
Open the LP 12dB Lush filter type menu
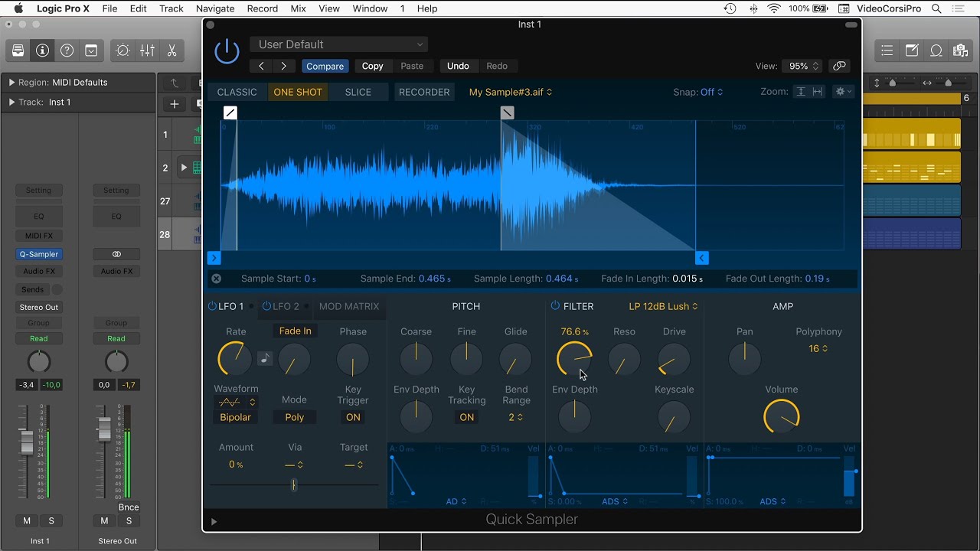pos(663,306)
